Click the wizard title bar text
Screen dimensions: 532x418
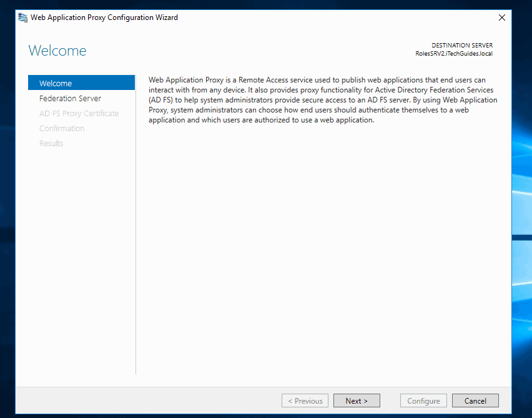[x=104, y=17]
